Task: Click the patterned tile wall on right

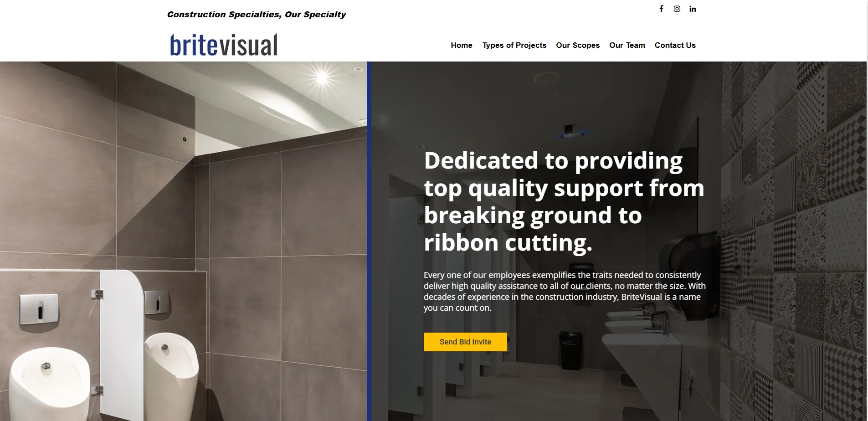Action: [794, 241]
